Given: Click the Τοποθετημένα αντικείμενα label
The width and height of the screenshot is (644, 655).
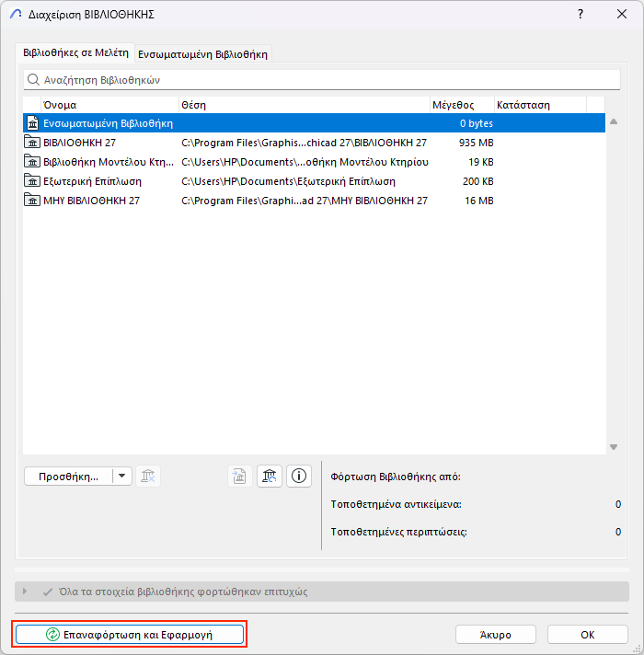Looking at the screenshot, I should [396, 504].
